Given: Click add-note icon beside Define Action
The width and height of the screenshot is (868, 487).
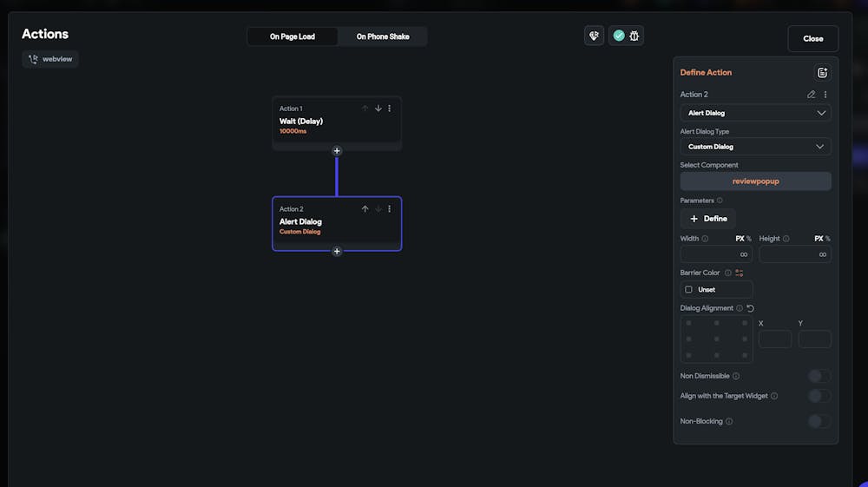Looking at the screenshot, I should 822,73.
